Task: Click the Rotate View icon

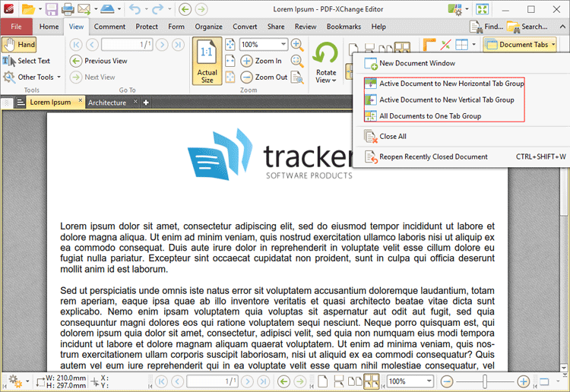Action: (x=326, y=61)
